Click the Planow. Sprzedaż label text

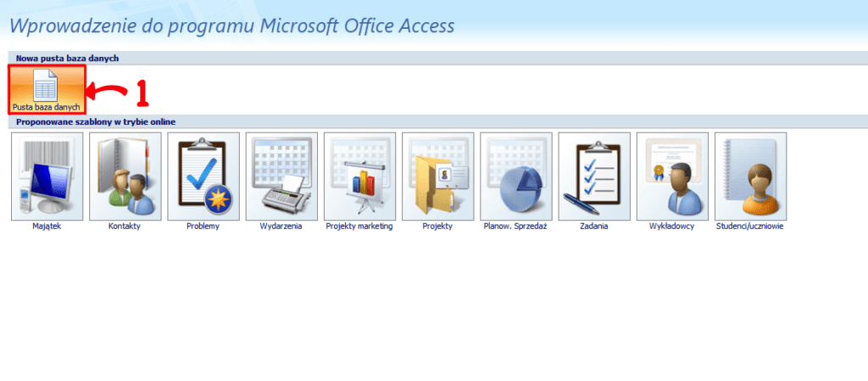click(x=516, y=227)
